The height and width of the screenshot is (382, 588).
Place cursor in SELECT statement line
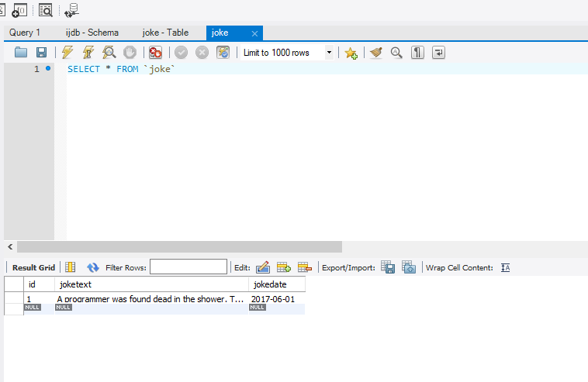[121, 69]
